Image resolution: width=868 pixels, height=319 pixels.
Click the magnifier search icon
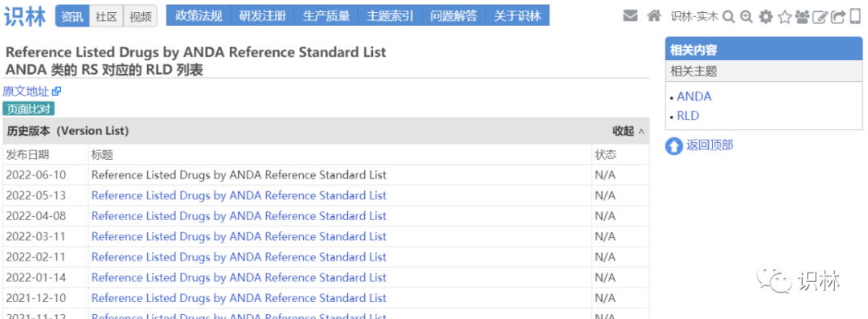click(729, 17)
